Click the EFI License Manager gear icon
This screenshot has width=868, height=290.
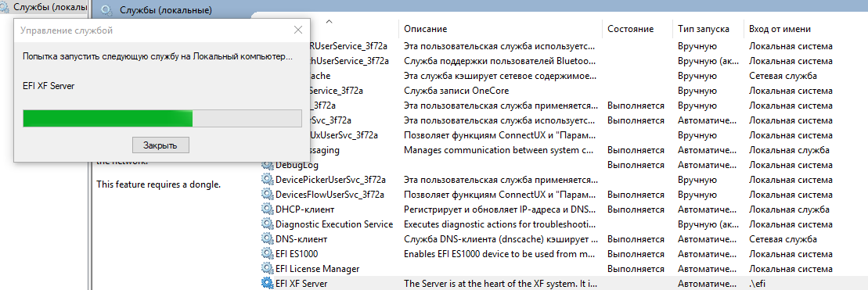point(268,268)
